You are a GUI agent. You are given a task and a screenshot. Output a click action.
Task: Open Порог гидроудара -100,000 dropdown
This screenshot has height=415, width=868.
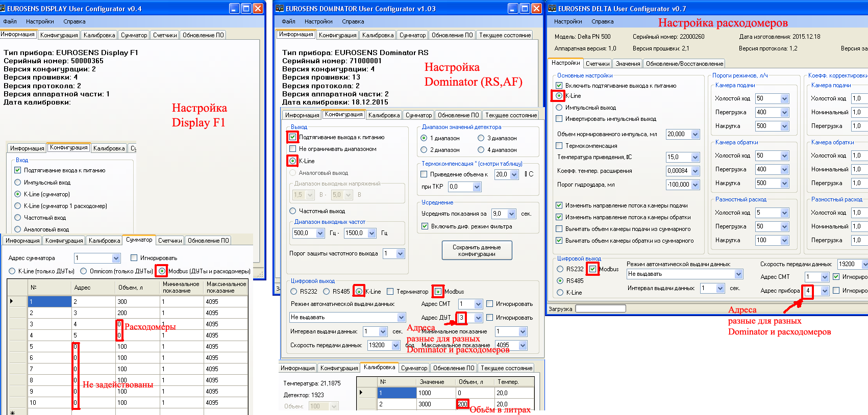point(695,185)
